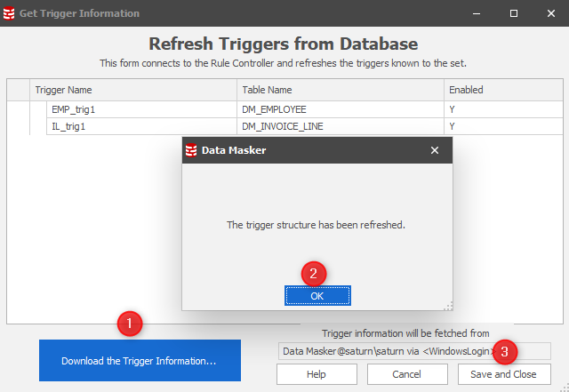Sort by the Trigger Name column header

[133, 90]
